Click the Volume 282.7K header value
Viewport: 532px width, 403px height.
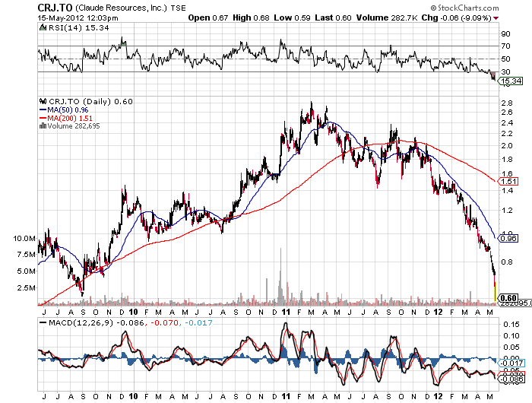(387, 17)
